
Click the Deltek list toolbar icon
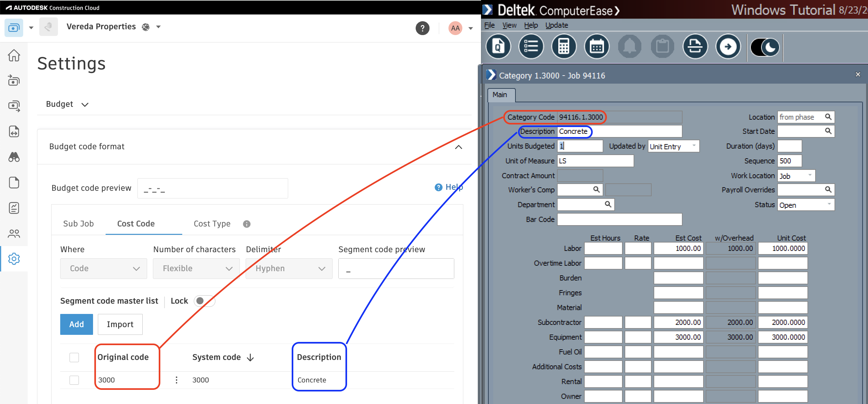pyautogui.click(x=531, y=46)
